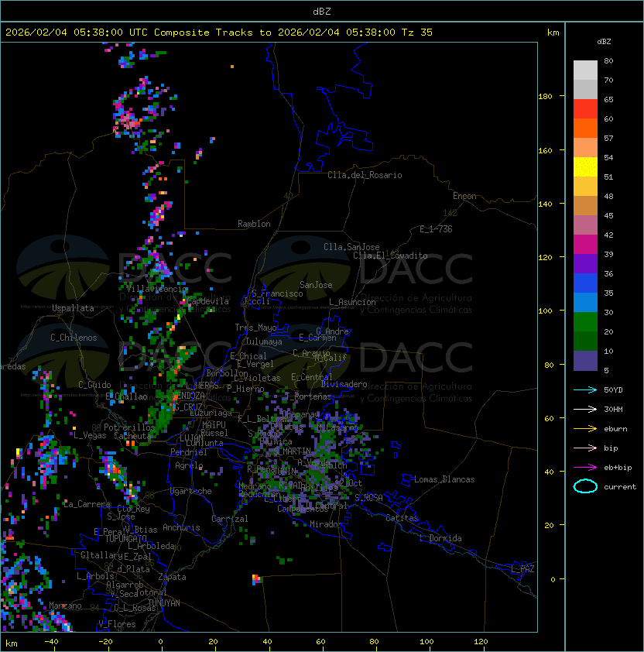Screen dimensions: 644x652
Task: Click the 'Villavicencio' place label
Action: (157, 289)
